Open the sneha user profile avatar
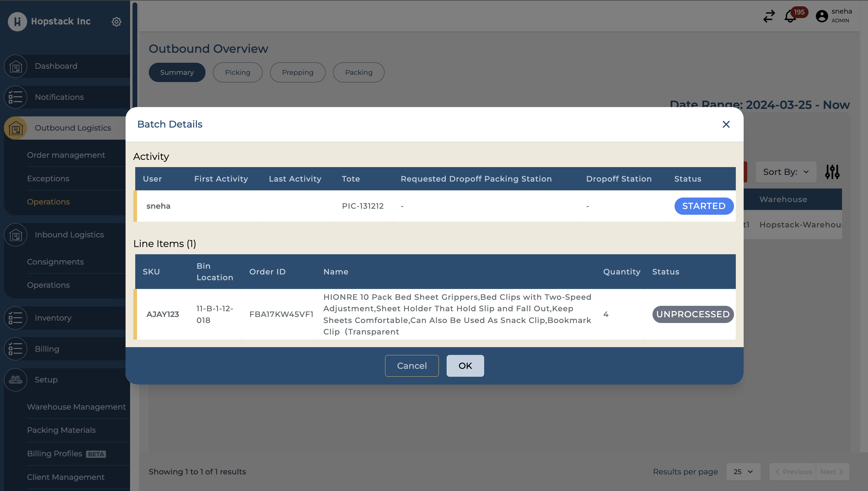 click(x=822, y=16)
